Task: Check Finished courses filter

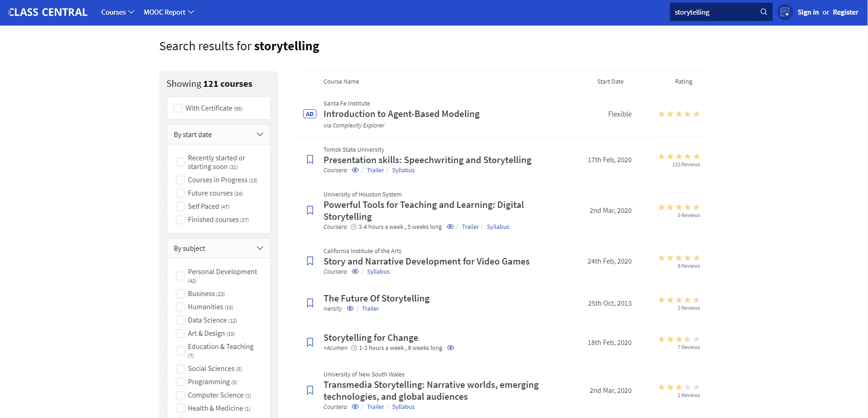Action: (180, 220)
